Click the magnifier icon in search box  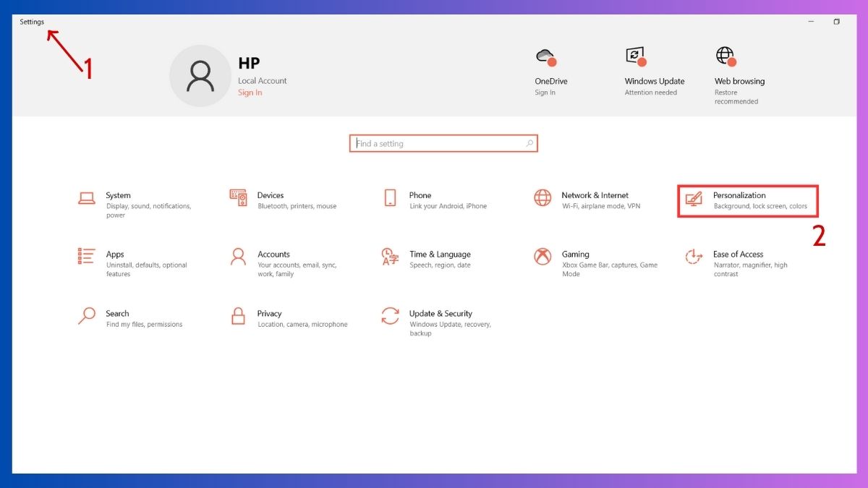click(529, 143)
